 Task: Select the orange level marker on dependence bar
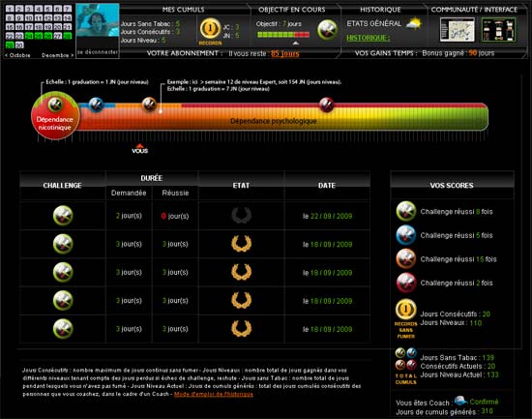point(149,105)
